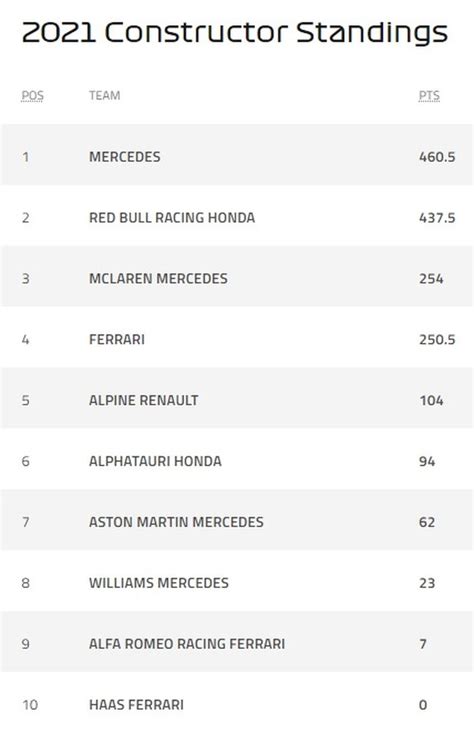The image size is (474, 745).
Task: Click the 2021 Constructor Standings title
Action: tap(235, 32)
